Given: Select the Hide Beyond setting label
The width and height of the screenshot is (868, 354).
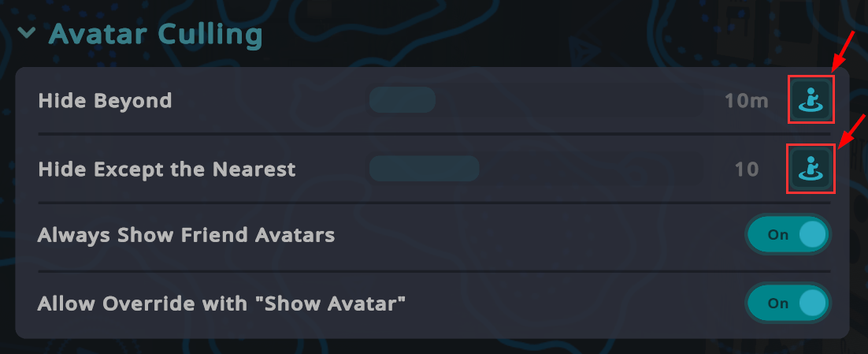Looking at the screenshot, I should coord(105,101).
